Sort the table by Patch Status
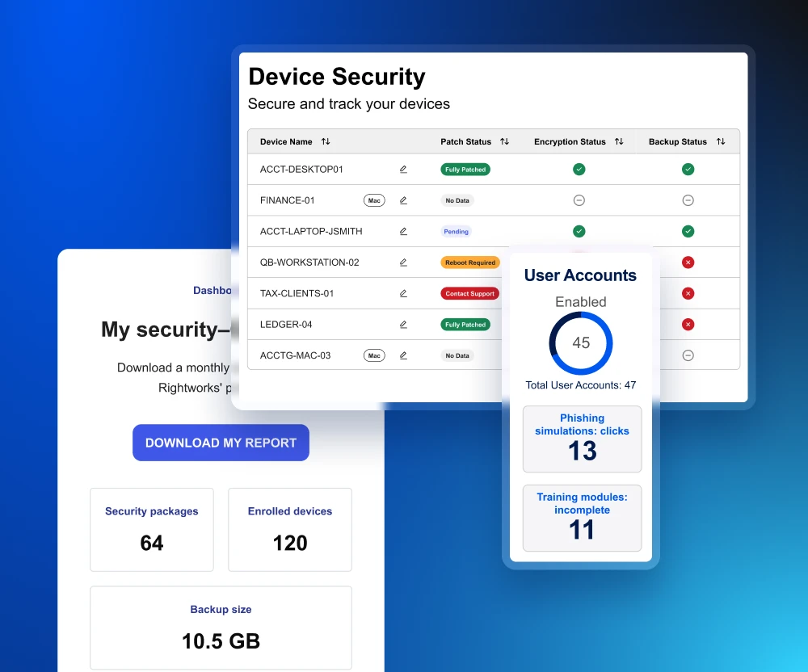This screenshot has width=808, height=672. [503, 141]
